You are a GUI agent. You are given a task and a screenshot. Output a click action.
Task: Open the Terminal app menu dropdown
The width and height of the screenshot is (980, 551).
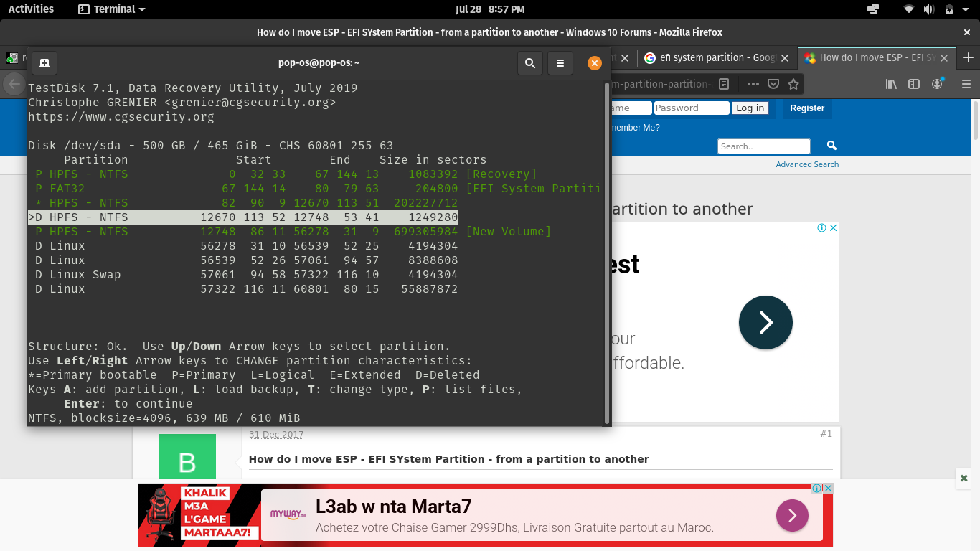111,9
